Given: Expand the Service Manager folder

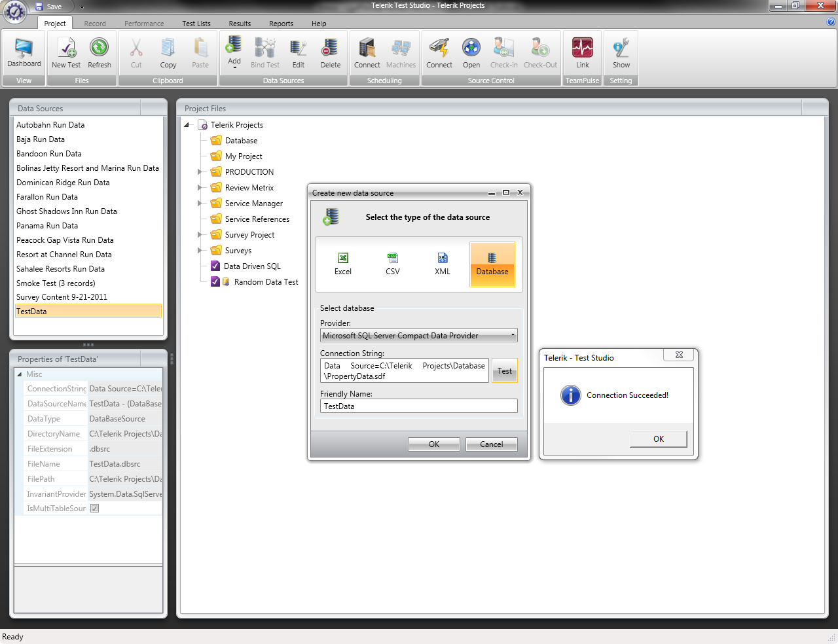Looking at the screenshot, I should point(200,204).
